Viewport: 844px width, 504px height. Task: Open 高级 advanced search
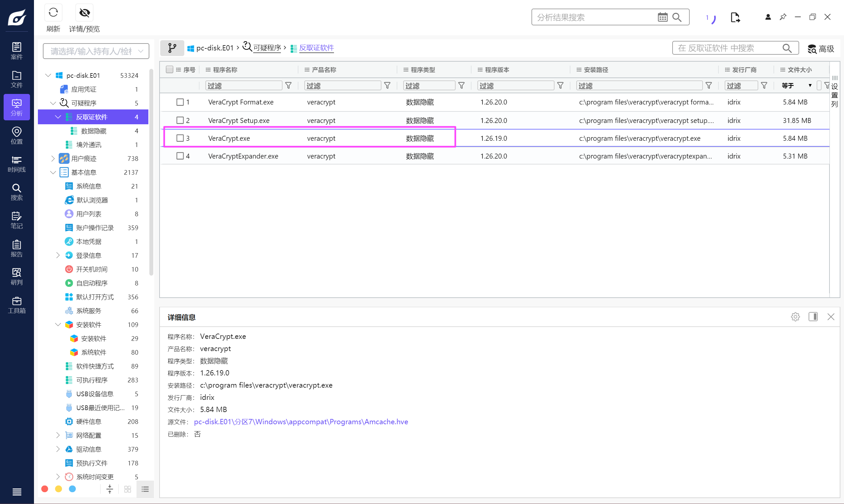pyautogui.click(x=821, y=49)
